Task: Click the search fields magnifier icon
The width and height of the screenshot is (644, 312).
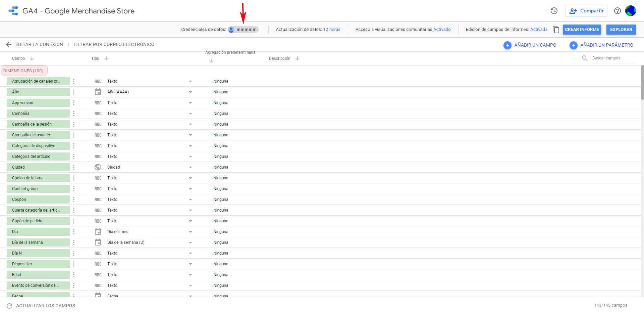Action: (585, 58)
